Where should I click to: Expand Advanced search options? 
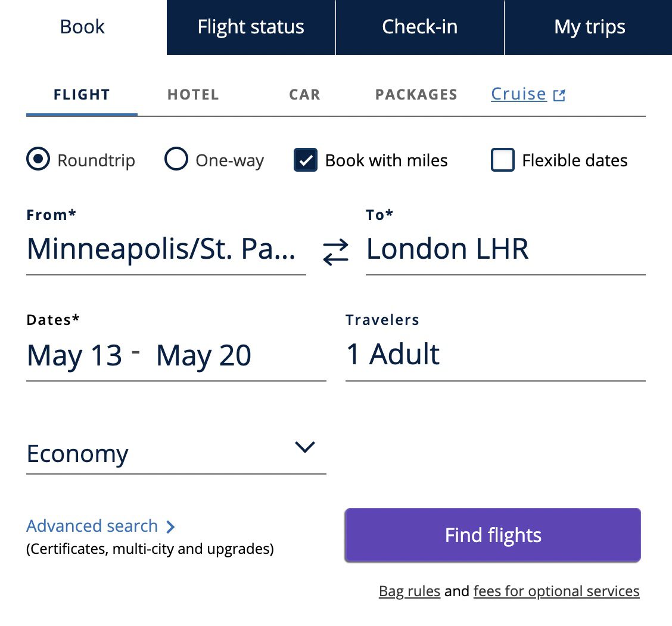tap(92, 526)
